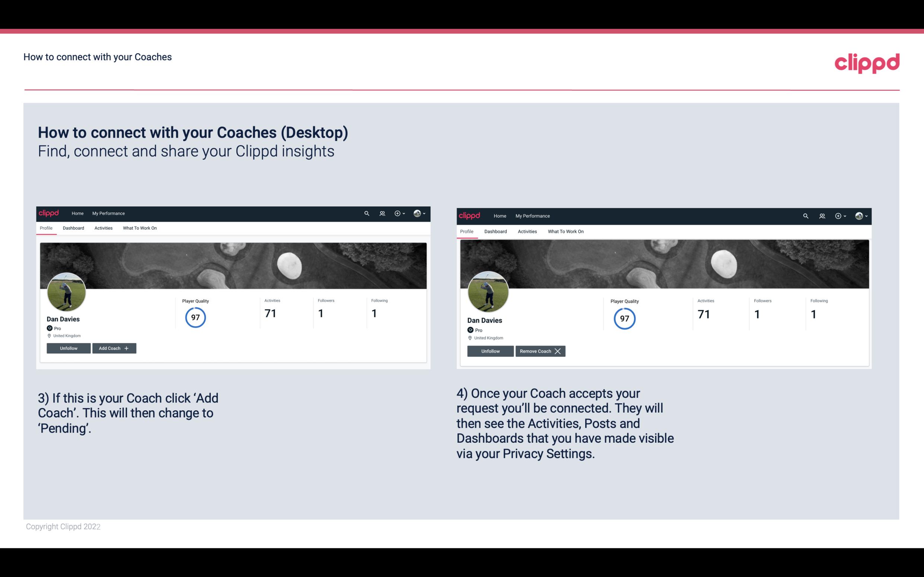The image size is (924, 577).
Task: Click the Clippd logo icon top left
Action: [x=50, y=213]
